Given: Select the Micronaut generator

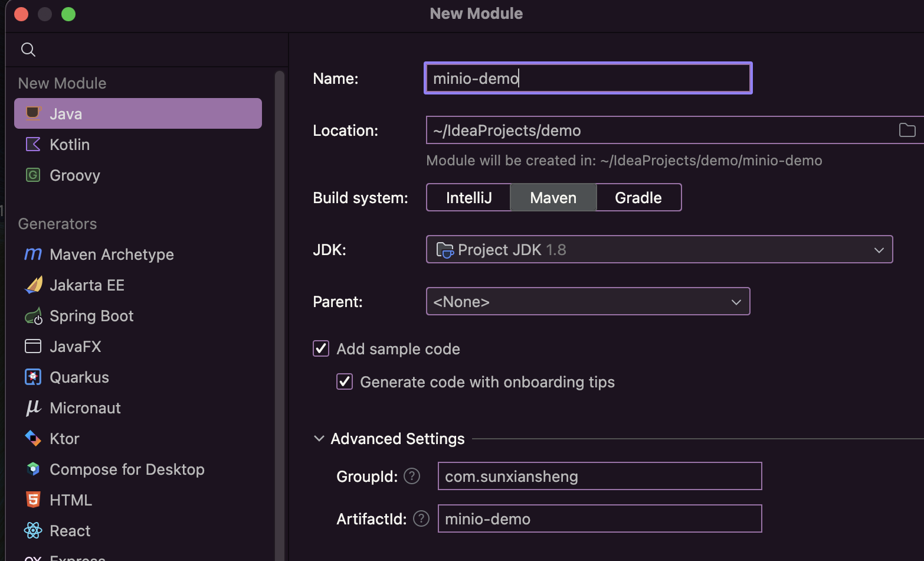Looking at the screenshot, I should coord(138,407).
